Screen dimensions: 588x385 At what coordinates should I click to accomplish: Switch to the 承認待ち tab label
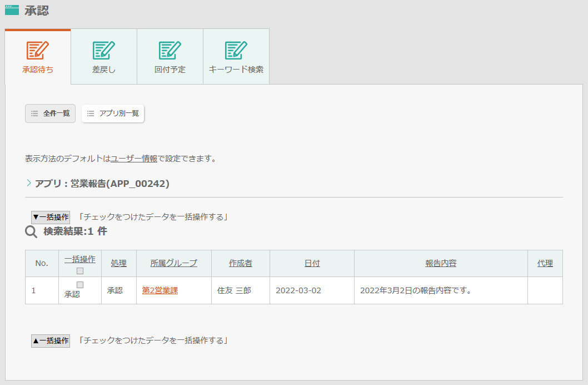click(37, 70)
